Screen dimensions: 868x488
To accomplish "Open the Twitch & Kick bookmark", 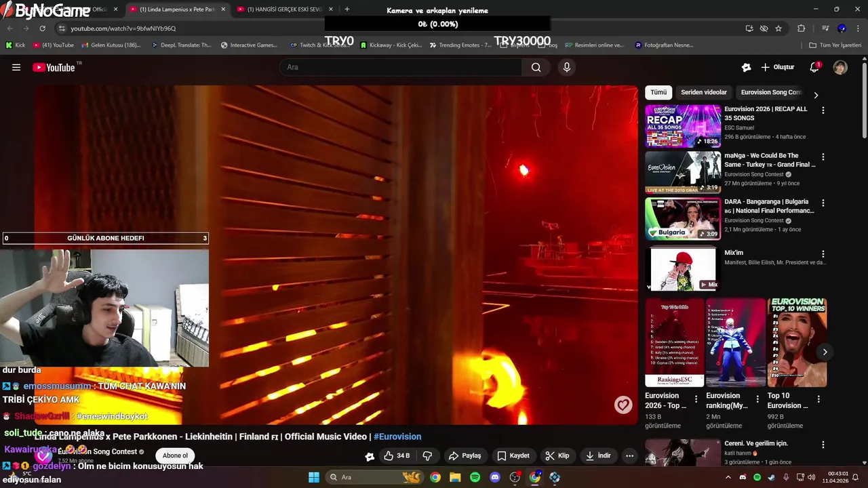I will 319,45.
